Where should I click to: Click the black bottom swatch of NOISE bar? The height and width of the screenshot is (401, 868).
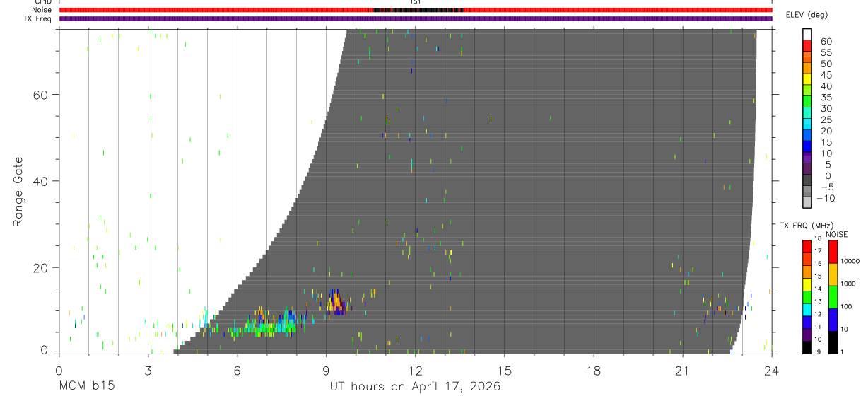pyautogui.click(x=833, y=342)
